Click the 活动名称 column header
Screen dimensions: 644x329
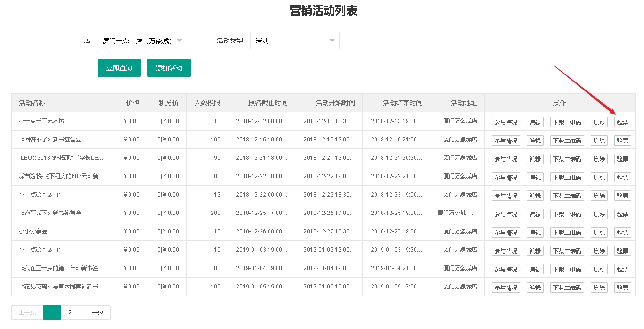(x=32, y=103)
